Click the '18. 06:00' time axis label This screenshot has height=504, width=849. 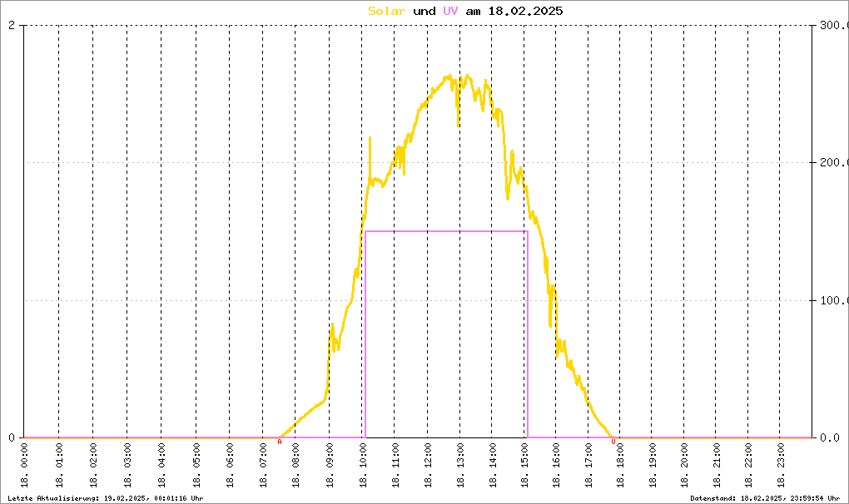[x=230, y=466]
